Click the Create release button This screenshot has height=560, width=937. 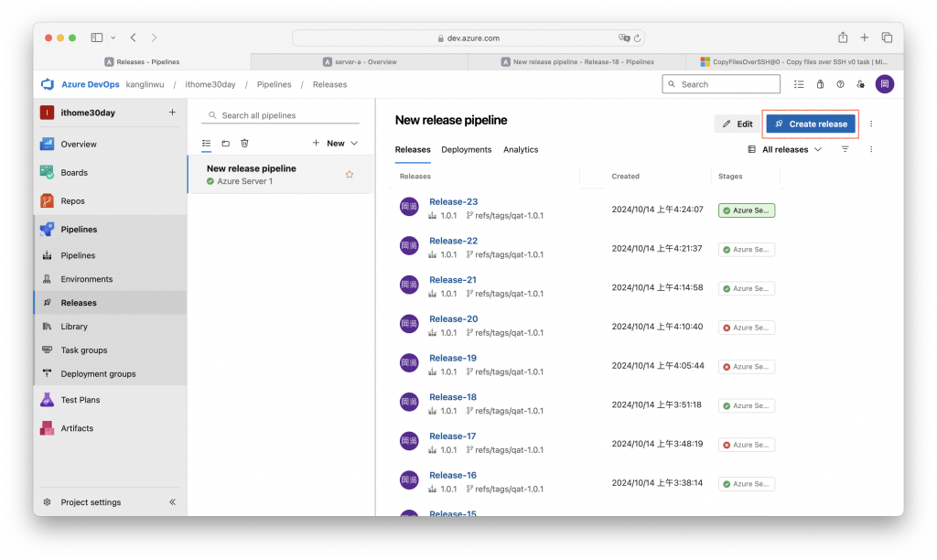tap(811, 124)
